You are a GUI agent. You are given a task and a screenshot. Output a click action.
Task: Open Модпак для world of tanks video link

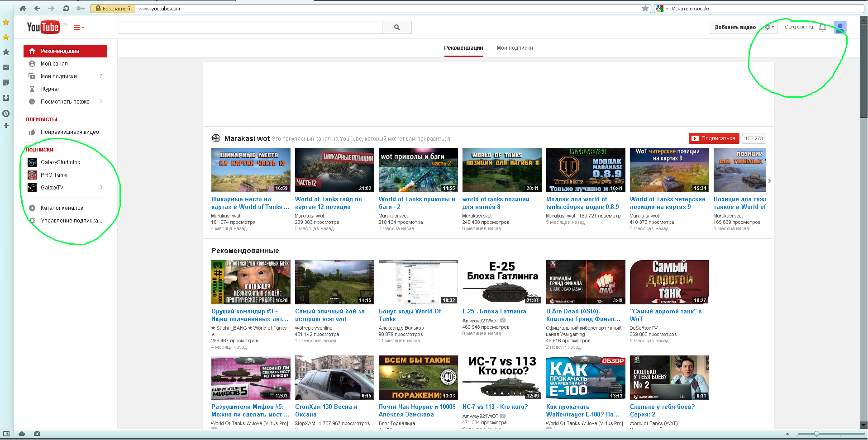click(582, 203)
